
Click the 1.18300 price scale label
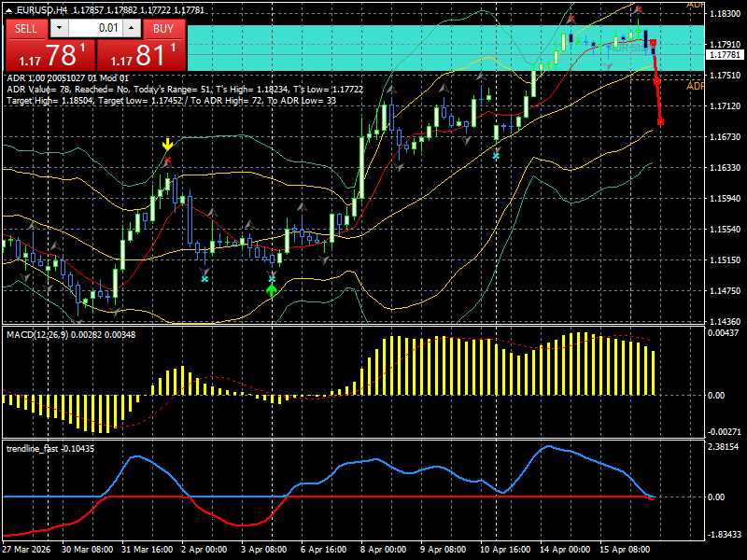coord(725,14)
